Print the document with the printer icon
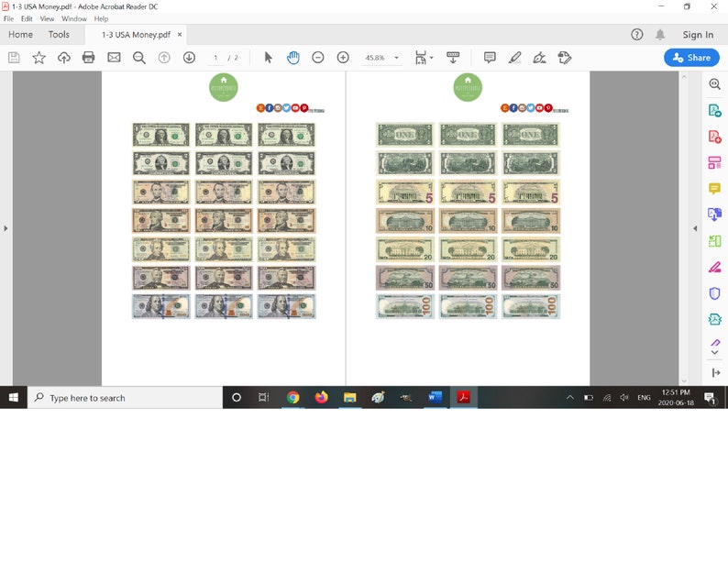The image size is (728, 562). 88,58
